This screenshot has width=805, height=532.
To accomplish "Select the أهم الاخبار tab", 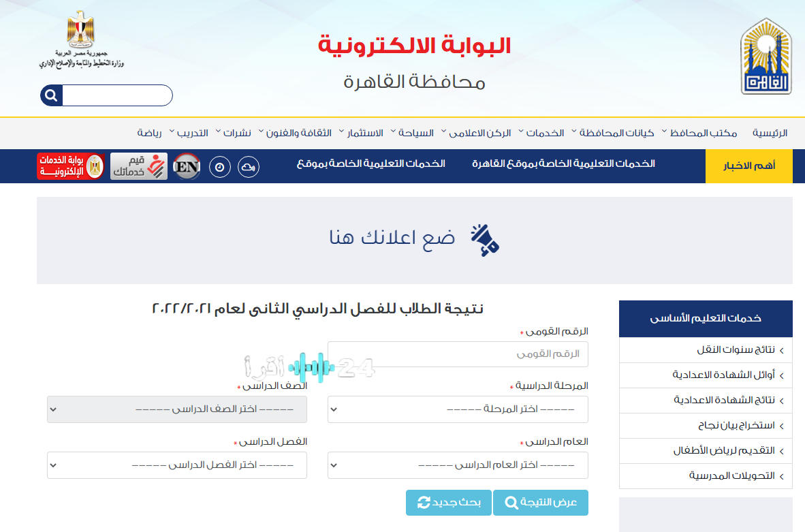I will (748, 166).
